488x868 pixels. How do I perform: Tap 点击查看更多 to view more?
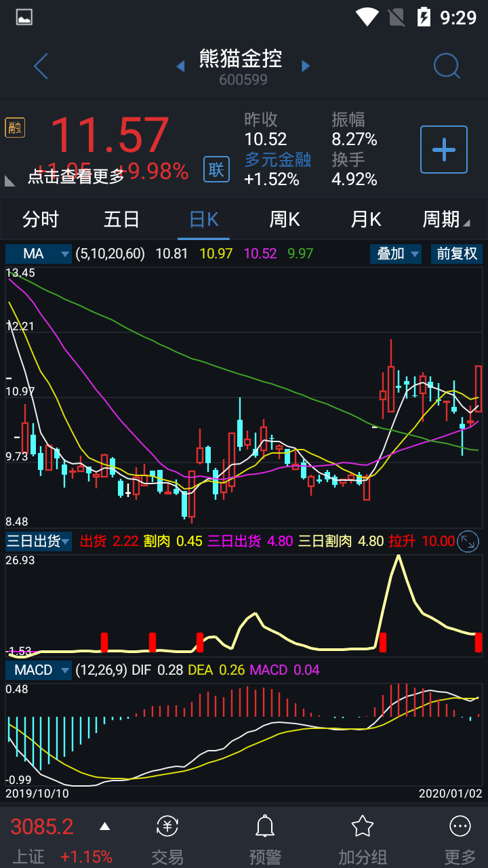pos(76,176)
